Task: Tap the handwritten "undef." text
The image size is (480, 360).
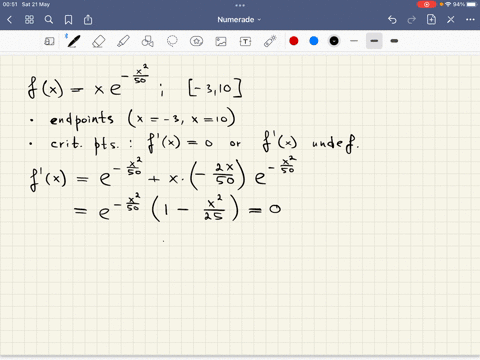Action: point(335,143)
